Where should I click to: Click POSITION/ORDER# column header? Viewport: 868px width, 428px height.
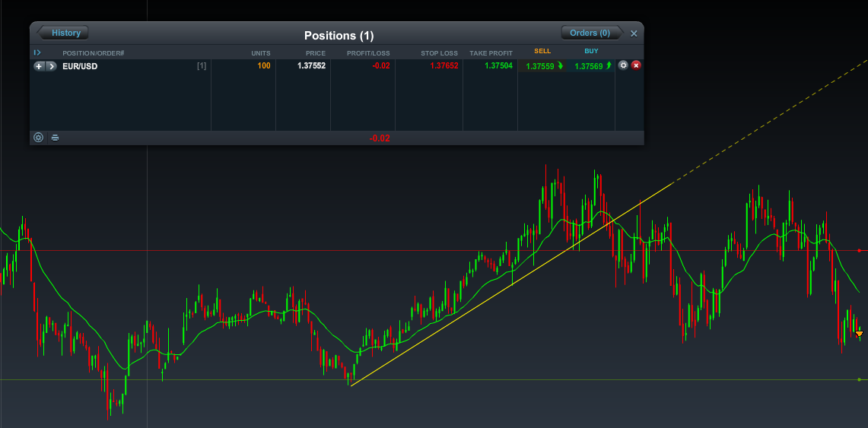(x=93, y=53)
